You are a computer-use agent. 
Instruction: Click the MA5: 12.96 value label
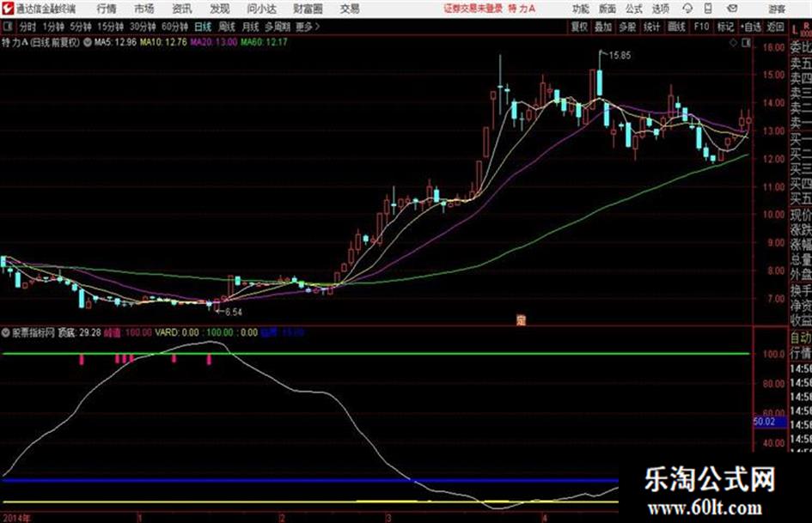(115, 42)
